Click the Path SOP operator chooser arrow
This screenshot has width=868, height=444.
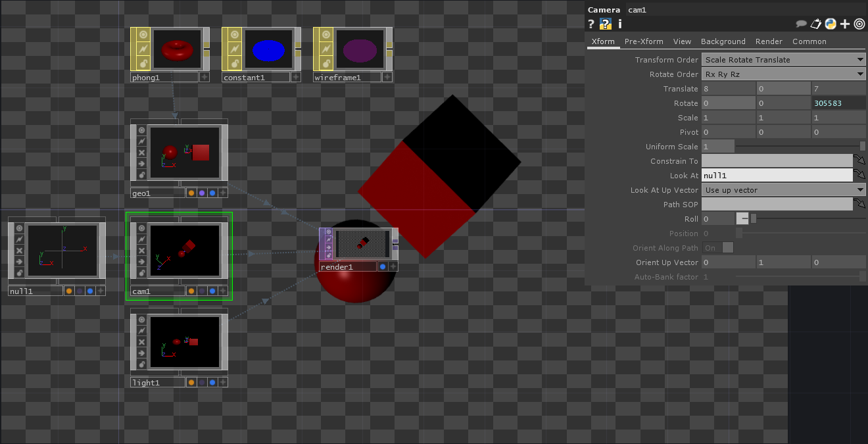click(859, 205)
